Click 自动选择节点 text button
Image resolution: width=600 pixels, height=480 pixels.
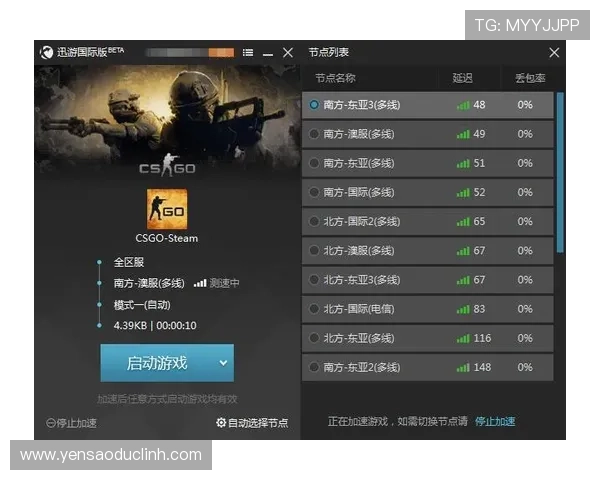pyautogui.click(x=258, y=423)
